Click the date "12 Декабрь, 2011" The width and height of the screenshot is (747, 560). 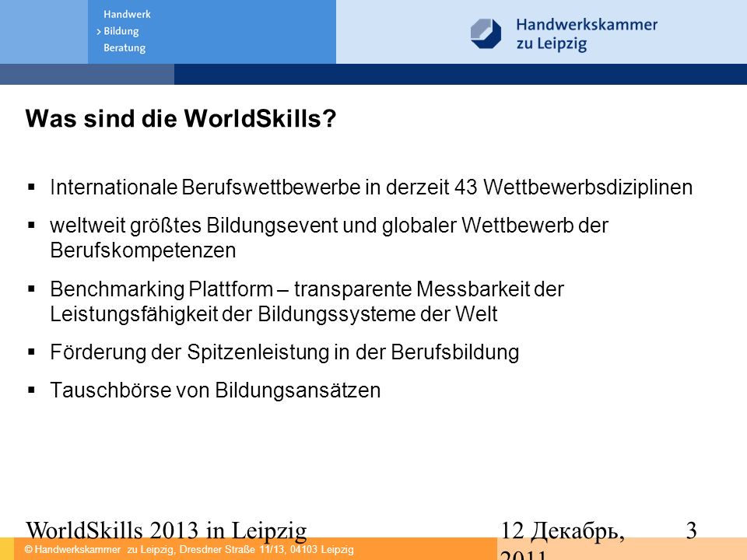coord(563,540)
